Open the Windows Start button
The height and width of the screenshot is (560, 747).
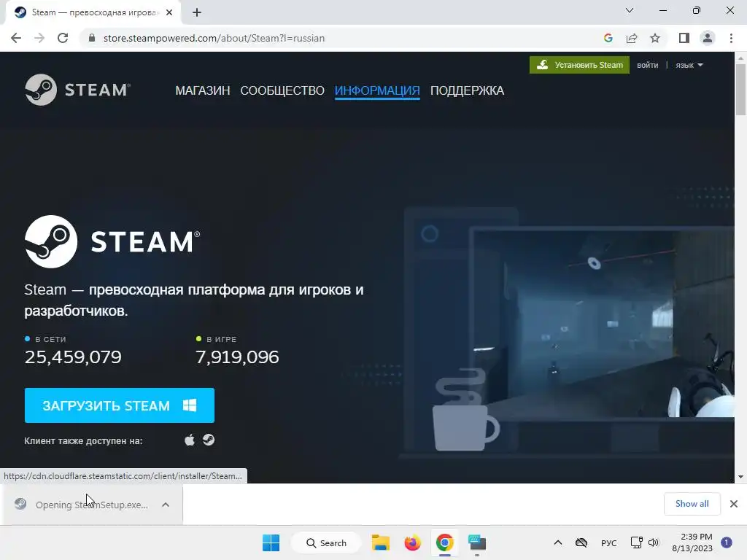coord(271,542)
